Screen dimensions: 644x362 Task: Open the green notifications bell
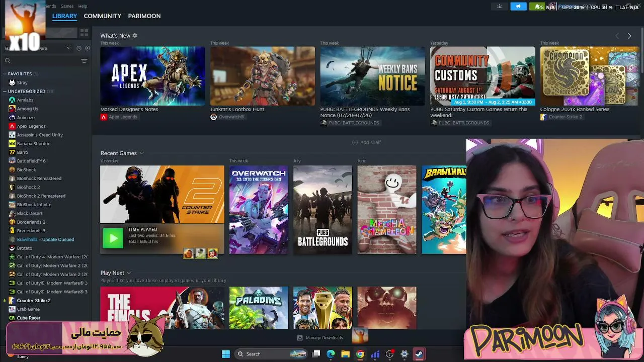pos(537,7)
